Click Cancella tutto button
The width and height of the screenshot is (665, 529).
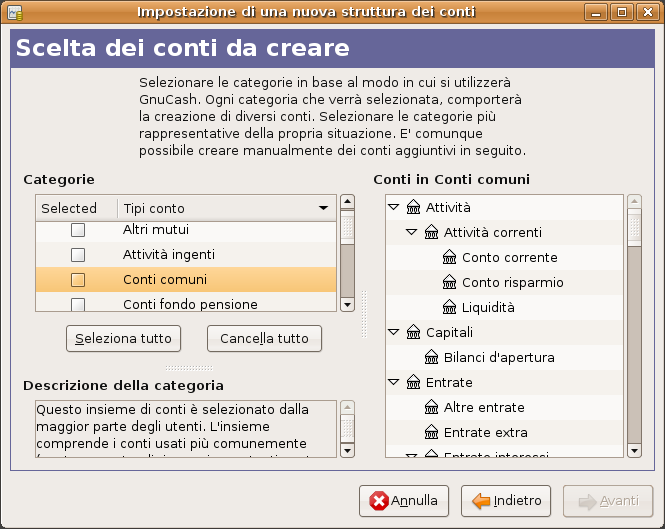[264, 339]
